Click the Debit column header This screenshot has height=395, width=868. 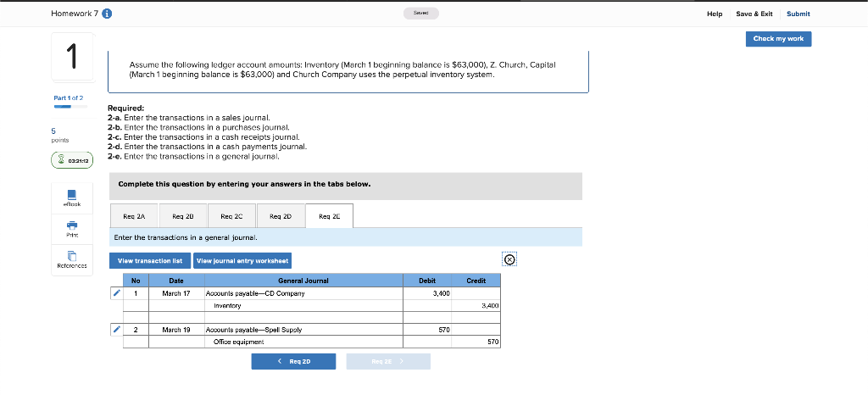click(x=427, y=281)
